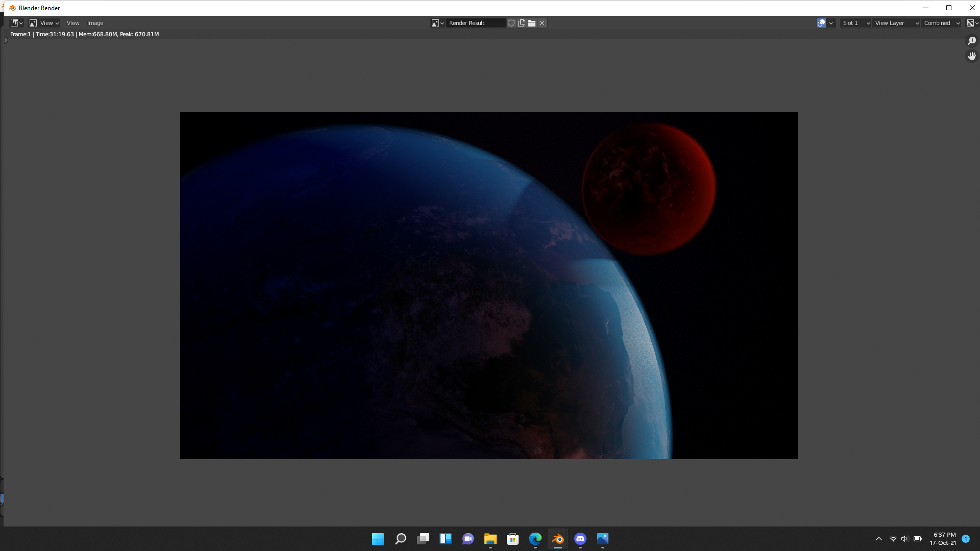Open the Slot 1 render slot dropdown

tap(855, 23)
